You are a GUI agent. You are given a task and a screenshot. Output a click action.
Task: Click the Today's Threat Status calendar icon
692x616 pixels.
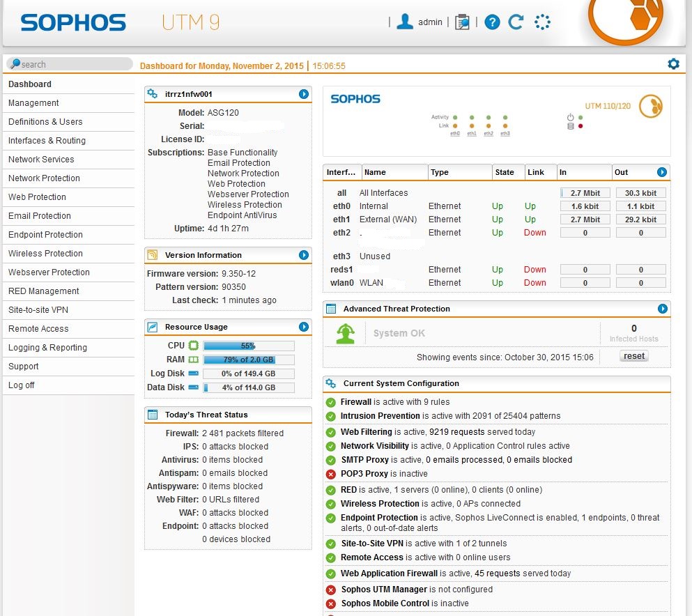click(x=152, y=415)
